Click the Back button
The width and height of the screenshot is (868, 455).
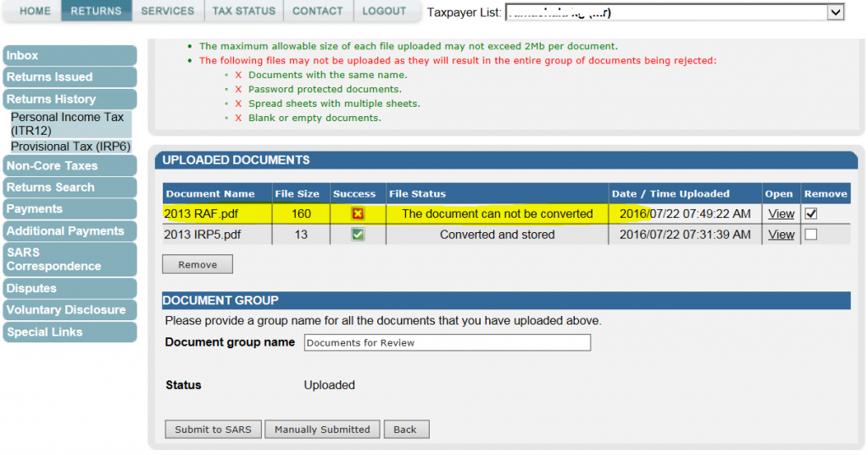tap(405, 430)
